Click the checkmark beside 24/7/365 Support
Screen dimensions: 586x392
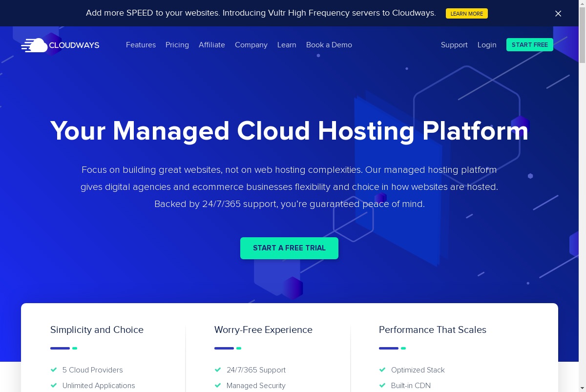click(x=218, y=370)
